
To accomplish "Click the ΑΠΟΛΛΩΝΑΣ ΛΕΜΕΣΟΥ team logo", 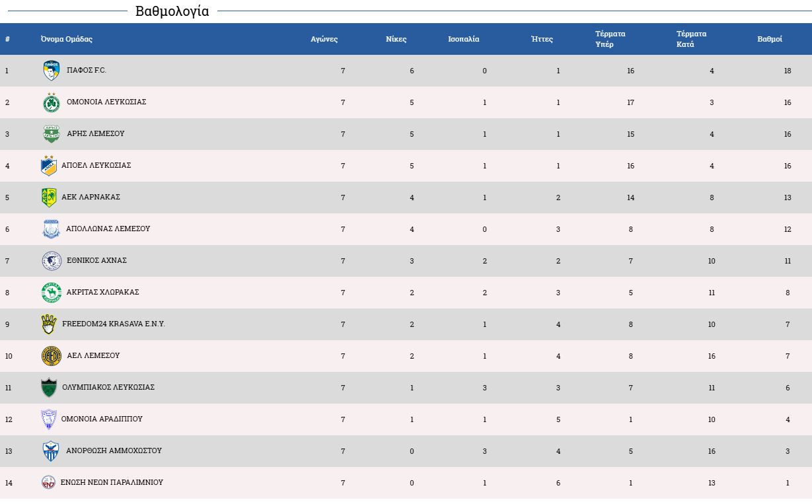I will [51, 229].
